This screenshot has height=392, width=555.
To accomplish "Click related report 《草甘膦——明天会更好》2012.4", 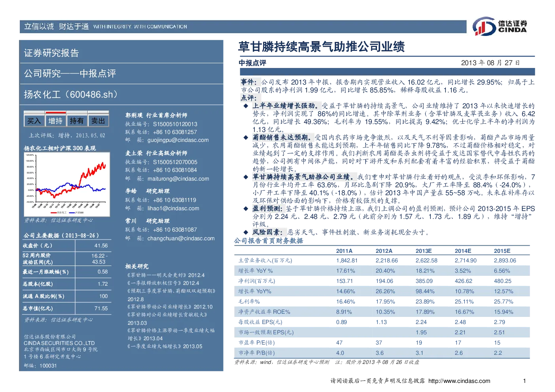I will coord(165,275).
